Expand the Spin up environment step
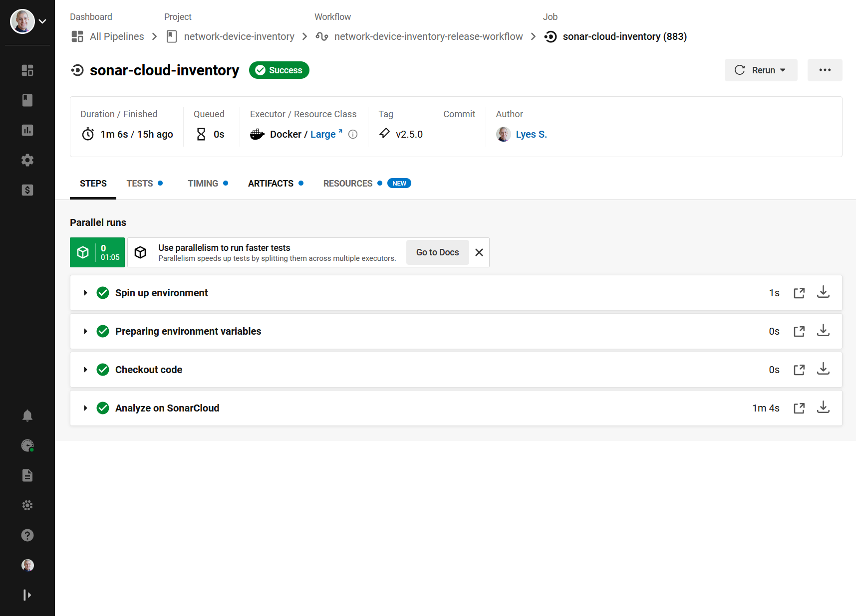The width and height of the screenshot is (856, 616). click(x=85, y=293)
